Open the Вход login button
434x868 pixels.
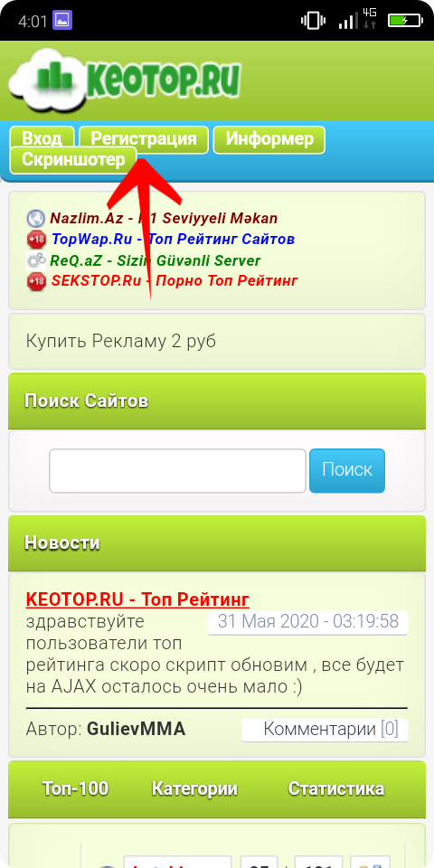[x=42, y=139]
